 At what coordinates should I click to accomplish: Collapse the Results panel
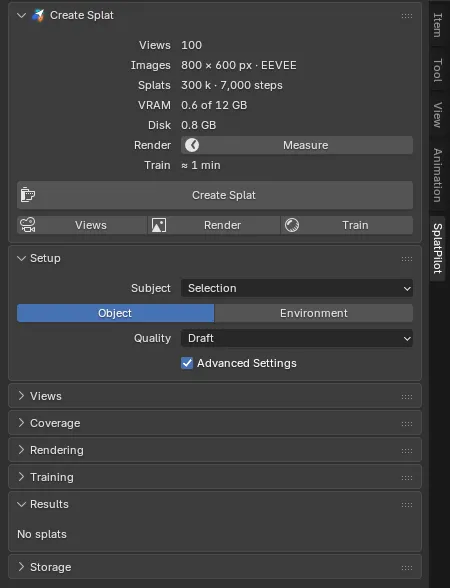21,504
